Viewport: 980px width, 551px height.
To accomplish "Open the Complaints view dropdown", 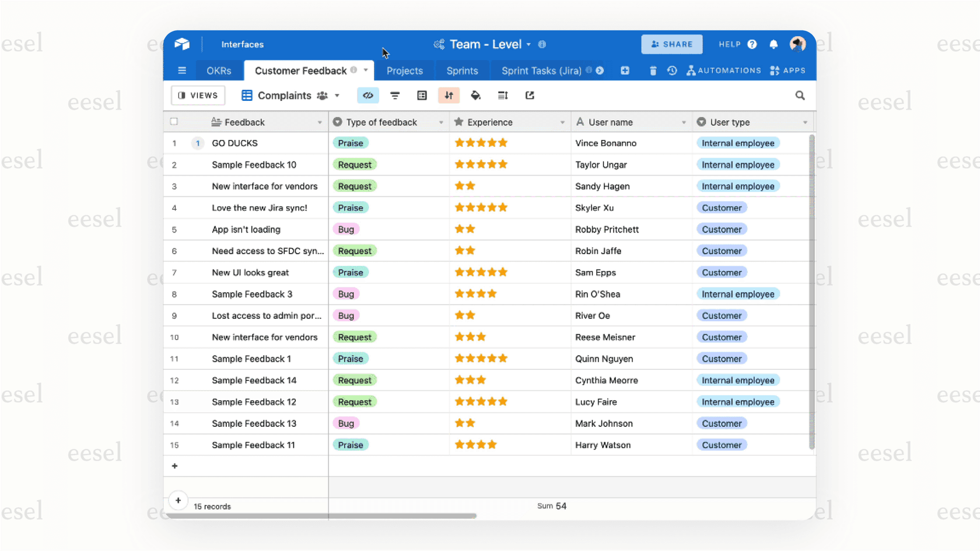I will [x=337, y=95].
